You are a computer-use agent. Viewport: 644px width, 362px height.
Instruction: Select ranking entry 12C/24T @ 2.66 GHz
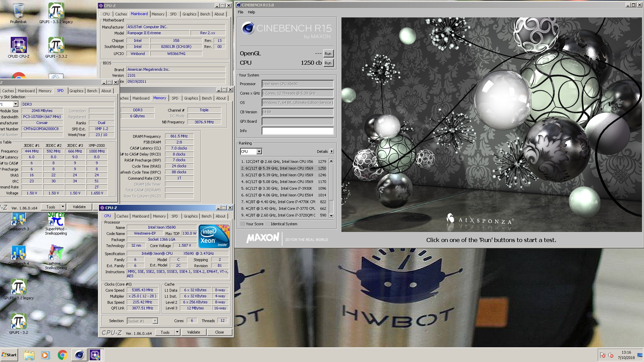coord(284,162)
